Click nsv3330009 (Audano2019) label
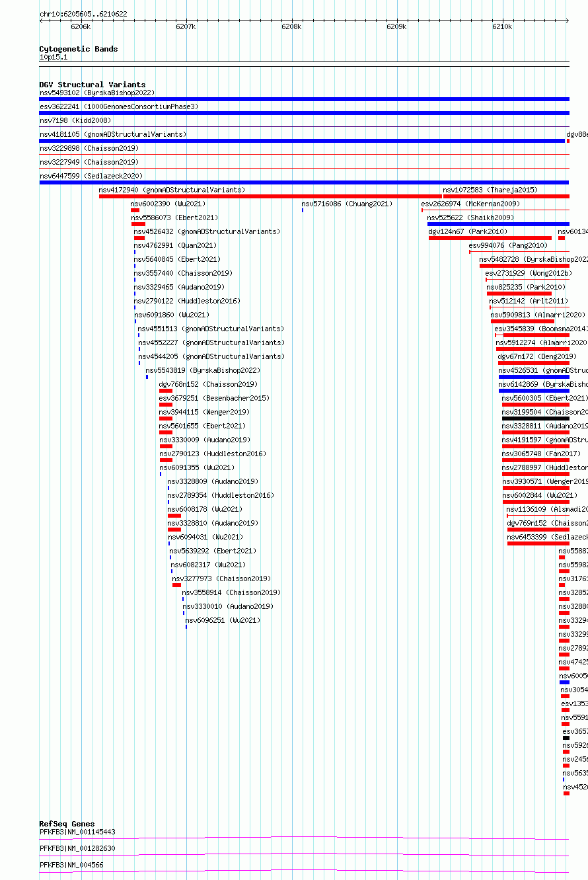Screen dimensions: 588x880 (204, 440)
